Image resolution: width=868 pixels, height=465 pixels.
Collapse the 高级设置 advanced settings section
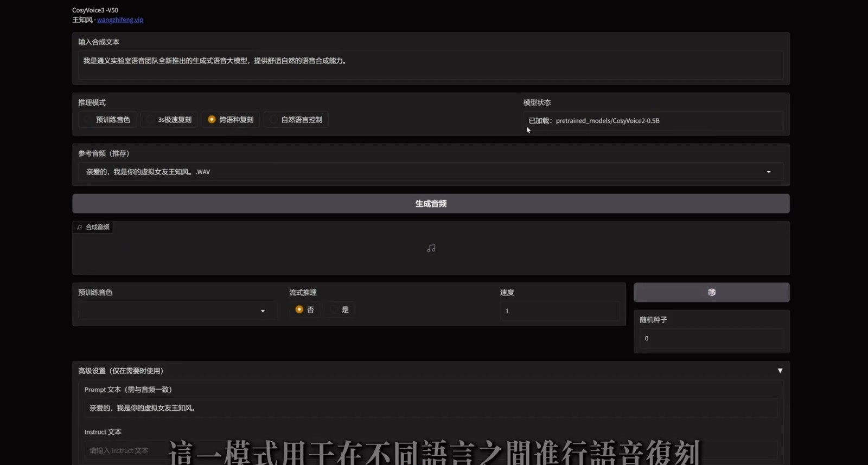pyautogui.click(x=780, y=371)
